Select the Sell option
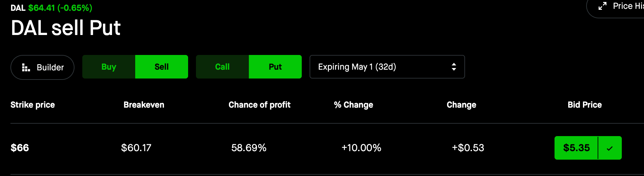The width and height of the screenshot is (644, 176). coord(162,67)
